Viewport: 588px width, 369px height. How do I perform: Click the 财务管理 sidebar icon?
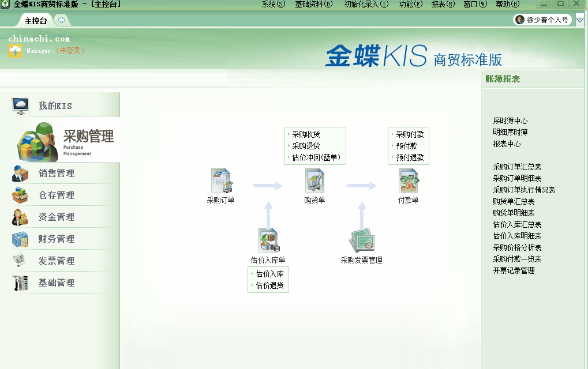pos(19,239)
